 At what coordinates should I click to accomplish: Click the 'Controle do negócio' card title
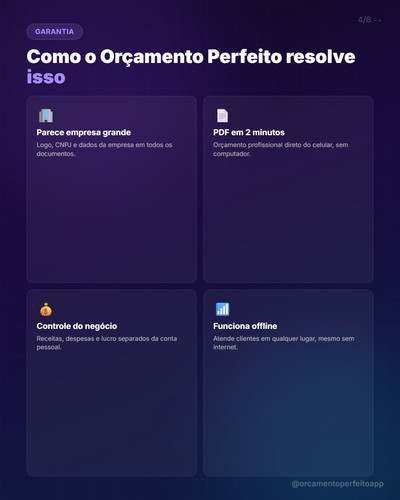77,326
